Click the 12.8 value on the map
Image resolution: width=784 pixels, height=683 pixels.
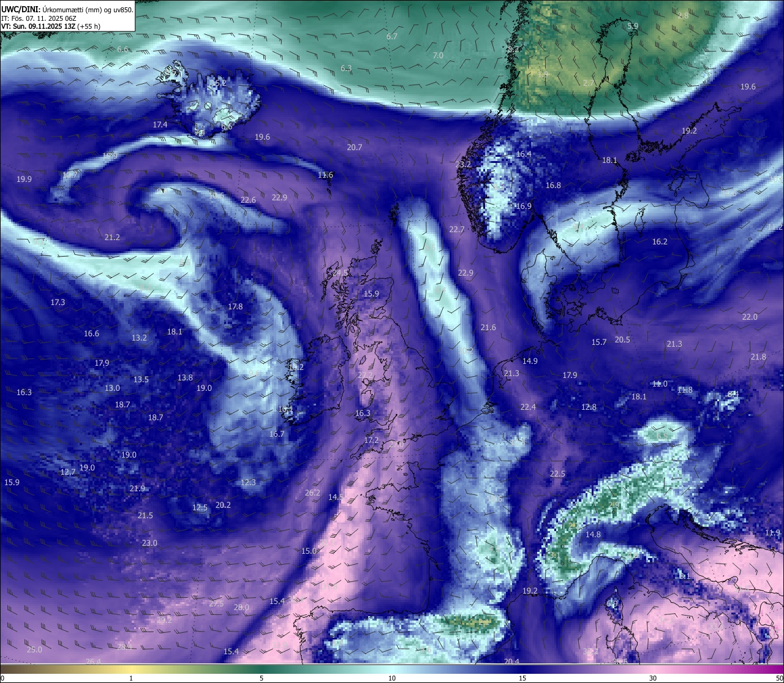tap(589, 407)
